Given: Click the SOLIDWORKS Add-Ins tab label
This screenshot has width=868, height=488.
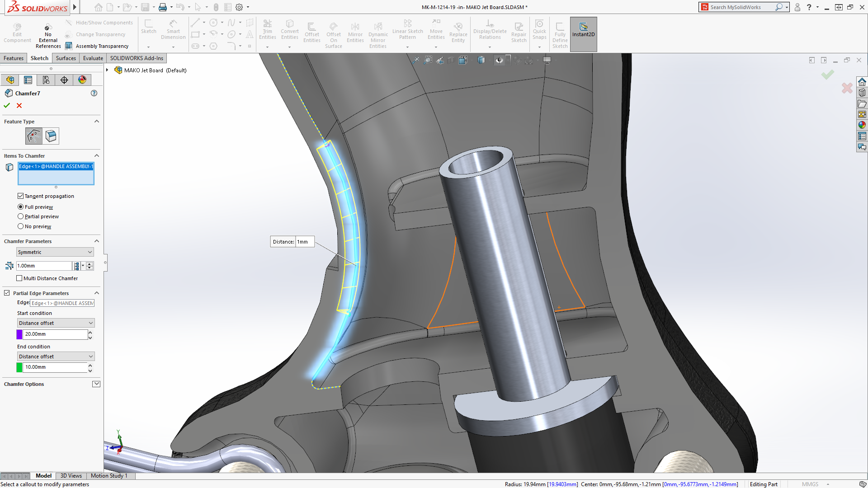Looking at the screenshot, I should (137, 58).
